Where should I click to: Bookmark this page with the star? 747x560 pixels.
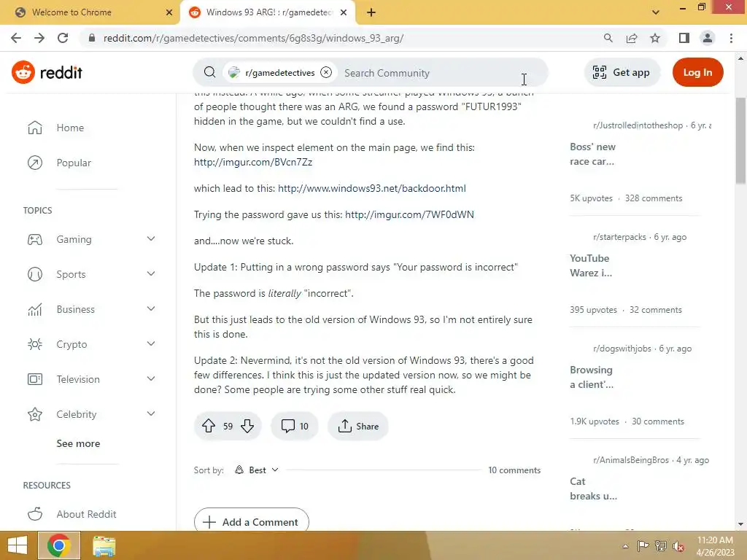click(655, 38)
